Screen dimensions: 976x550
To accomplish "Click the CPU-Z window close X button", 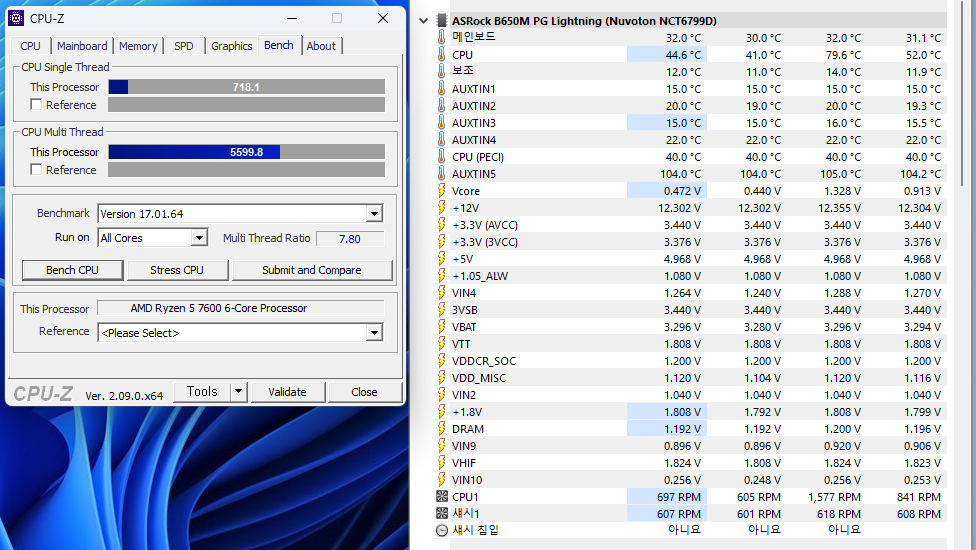I will point(383,18).
